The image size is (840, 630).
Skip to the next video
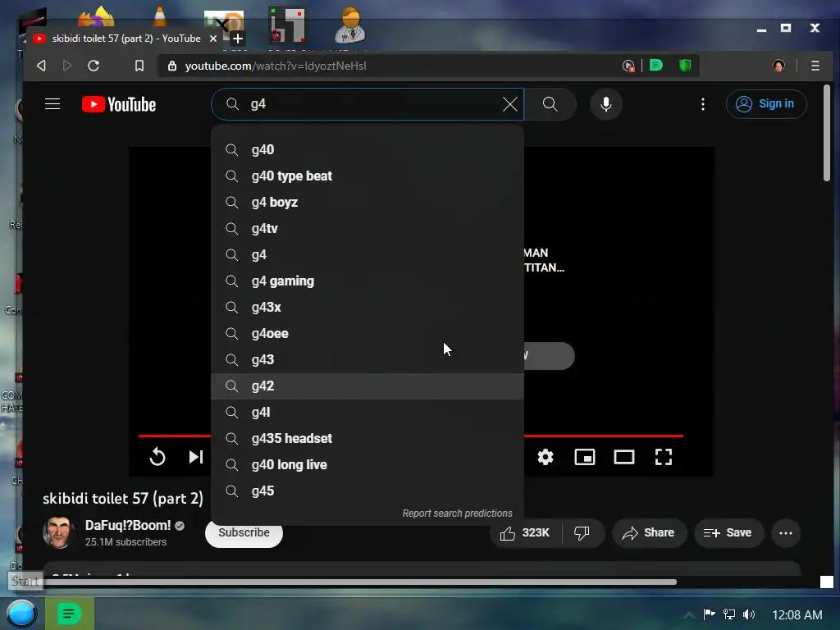(196, 457)
